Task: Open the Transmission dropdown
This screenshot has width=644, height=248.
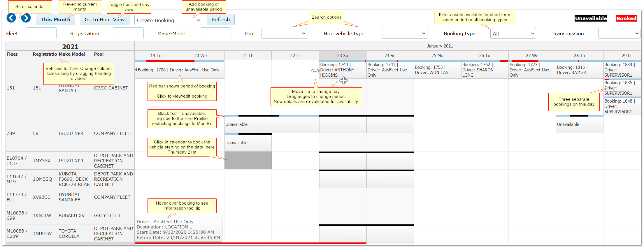Action: pos(619,34)
